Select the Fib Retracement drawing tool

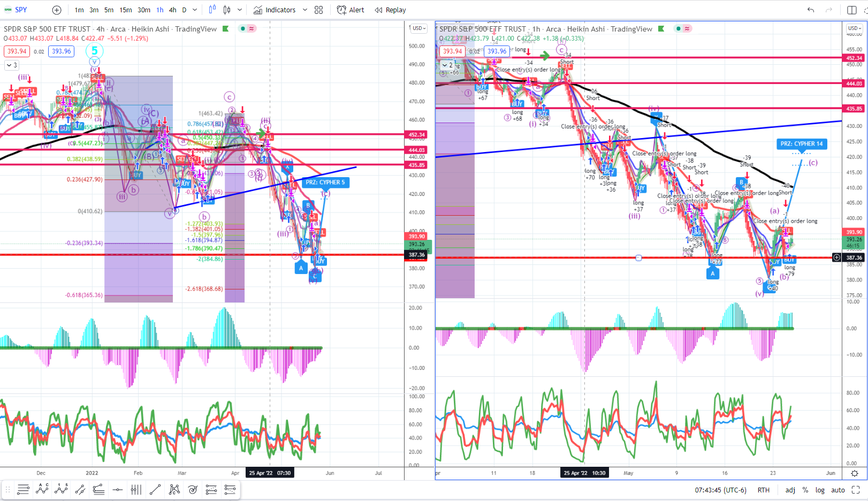click(x=23, y=489)
